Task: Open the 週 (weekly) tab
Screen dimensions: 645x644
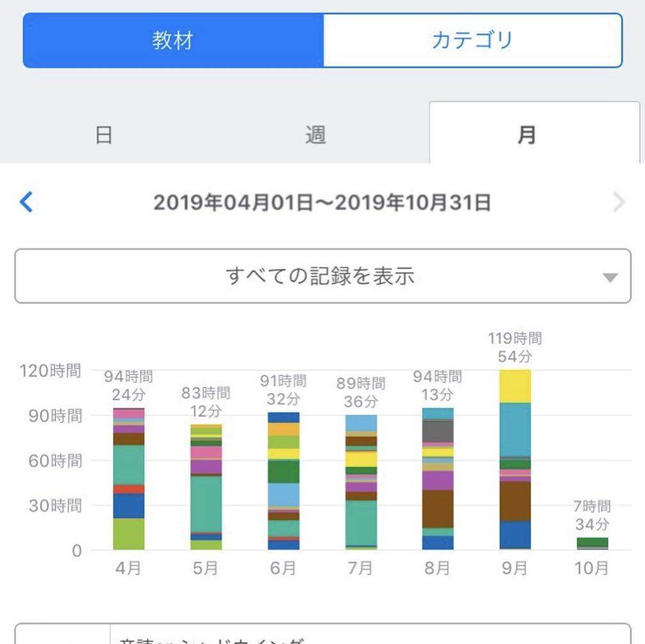Action: [x=315, y=135]
